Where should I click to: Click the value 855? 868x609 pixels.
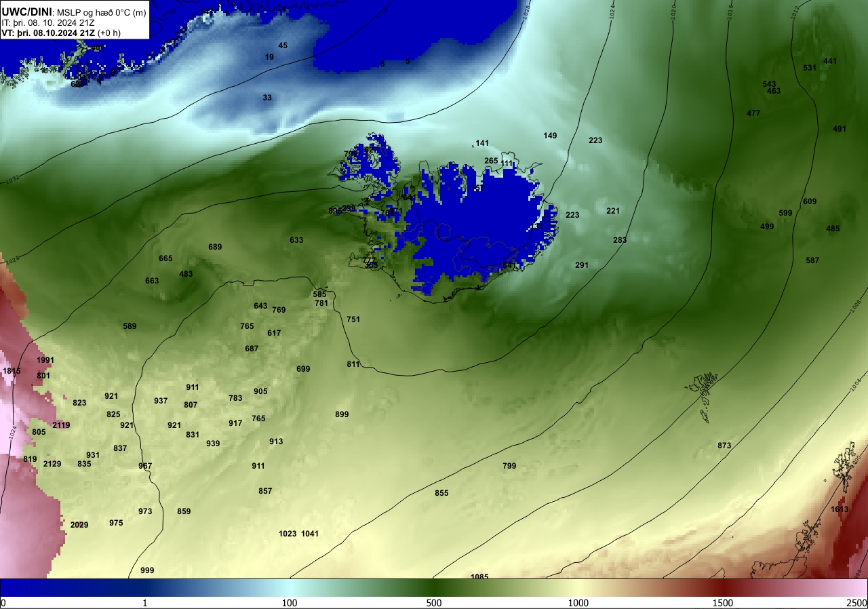[x=441, y=493]
